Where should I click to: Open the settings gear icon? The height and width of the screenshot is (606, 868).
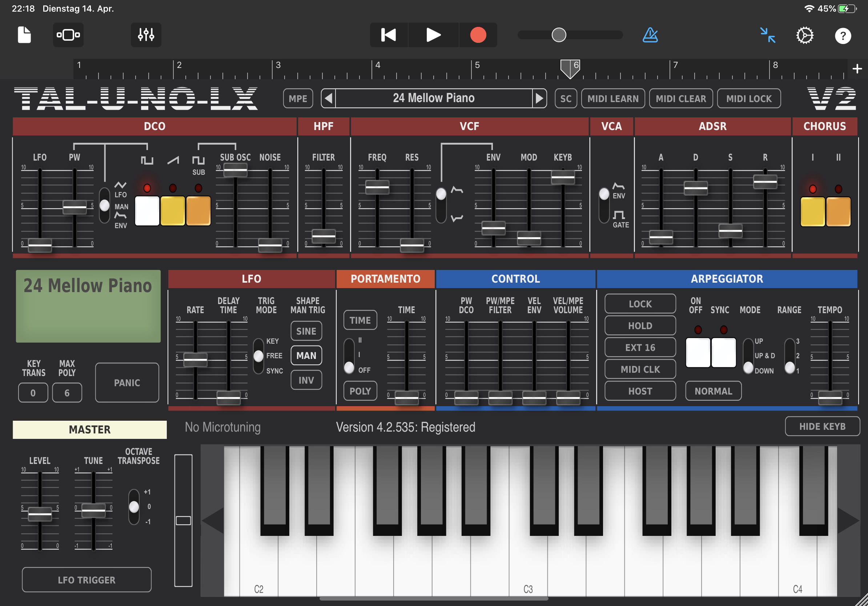coord(805,36)
